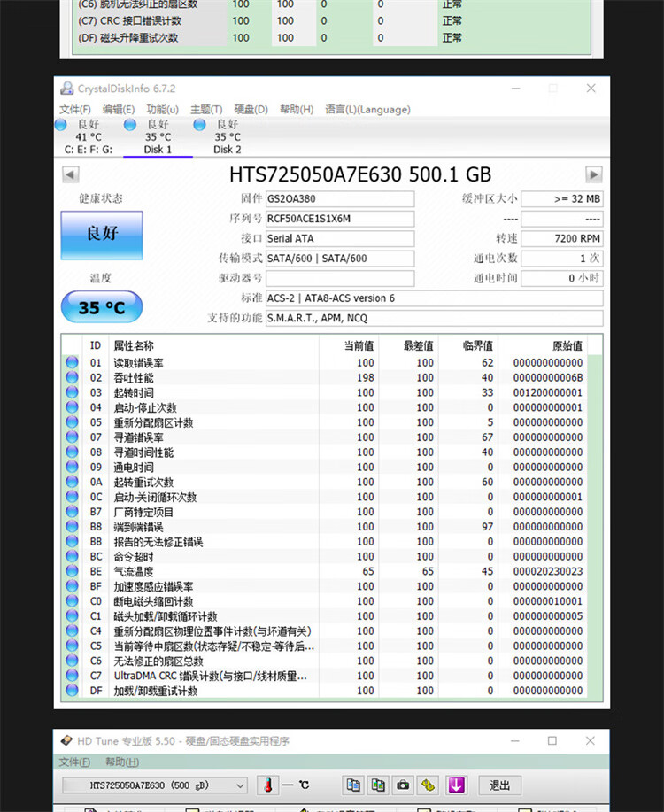664x812 pixels.
Task: Go to next disk with right arrow
Action: coord(593,174)
